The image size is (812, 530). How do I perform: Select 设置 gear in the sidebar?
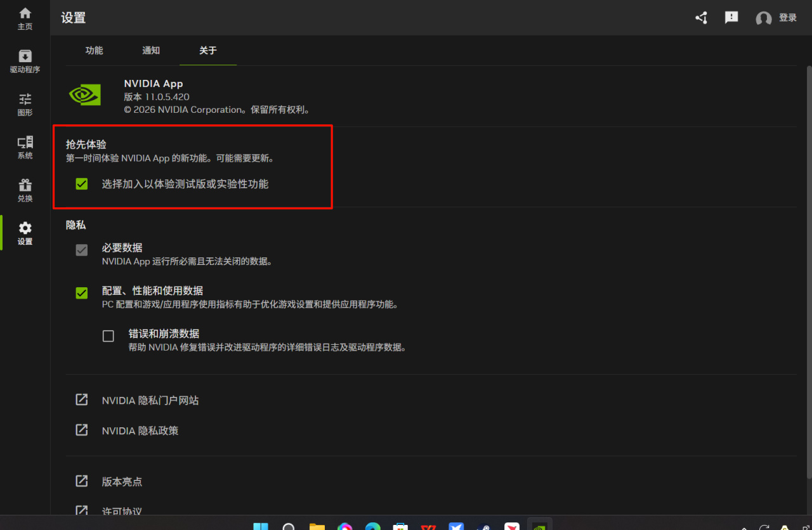click(x=25, y=233)
